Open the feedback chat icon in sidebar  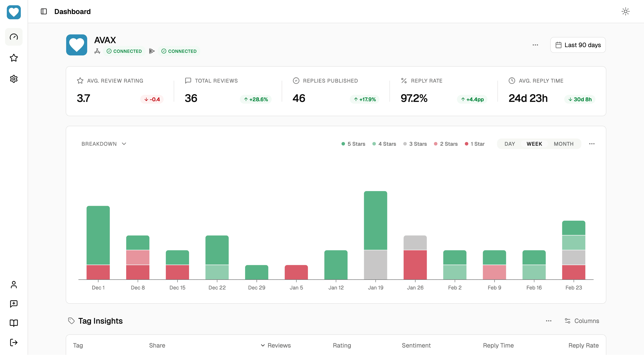pyautogui.click(x=14, y=304)
